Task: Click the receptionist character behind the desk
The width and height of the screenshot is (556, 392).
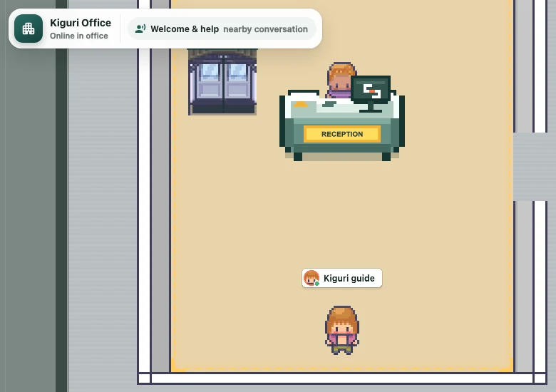Action: click(x=340, y=80)
